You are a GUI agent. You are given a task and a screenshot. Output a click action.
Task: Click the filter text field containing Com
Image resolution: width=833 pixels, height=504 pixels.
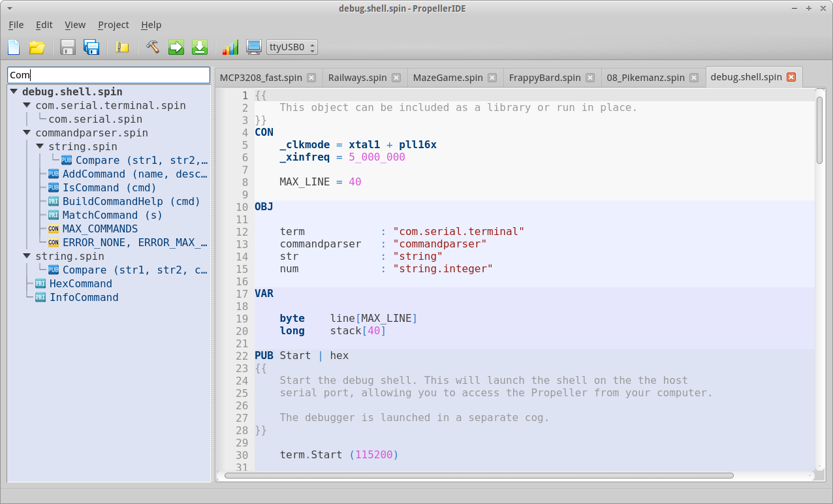pos(108,75)
